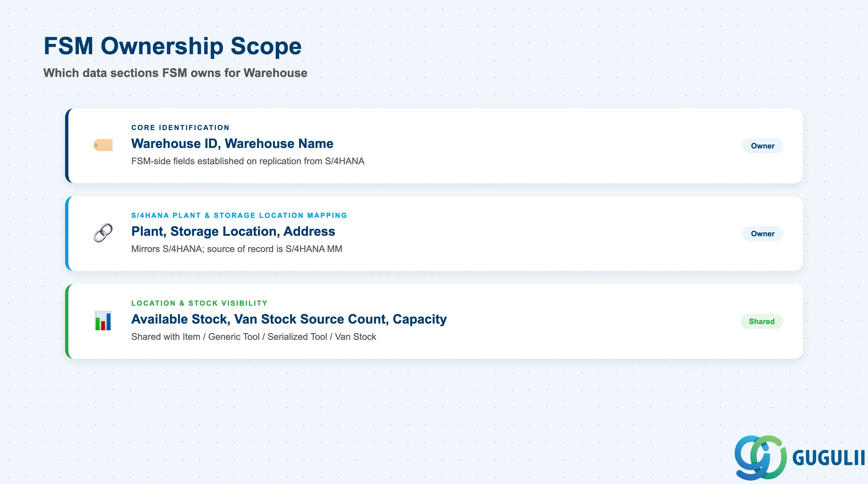Click the chain link icon beside Plant, Storage Location
868x484 pixels.
[x=103, y=233]
